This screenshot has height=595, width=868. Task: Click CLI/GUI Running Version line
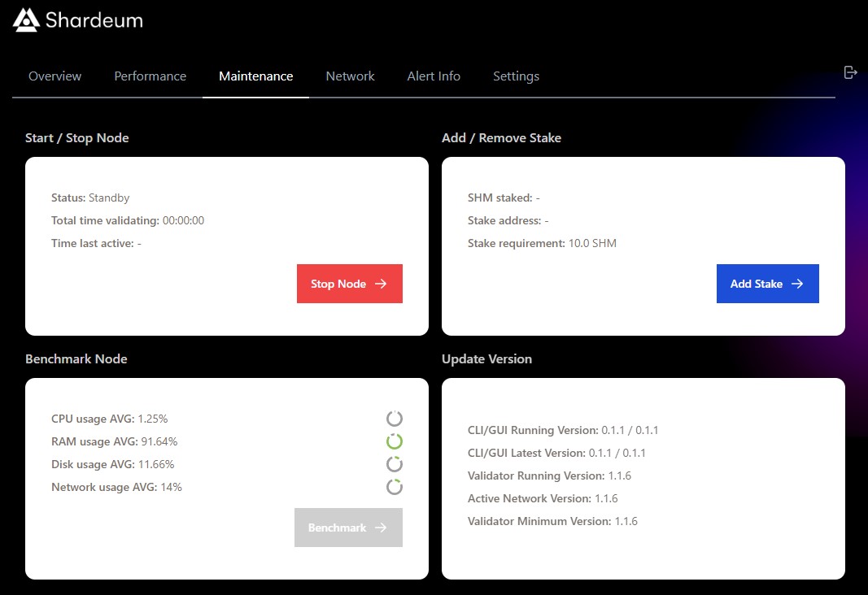pyautogui.click(x=563, y=430)
